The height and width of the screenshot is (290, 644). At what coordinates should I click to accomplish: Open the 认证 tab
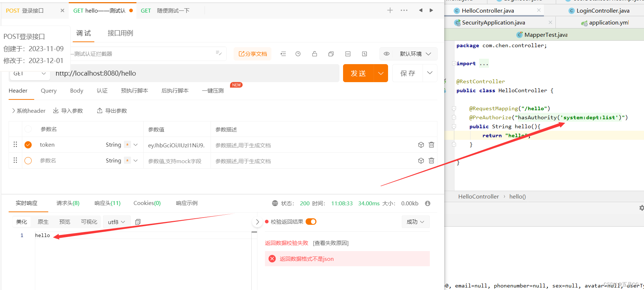102,91
